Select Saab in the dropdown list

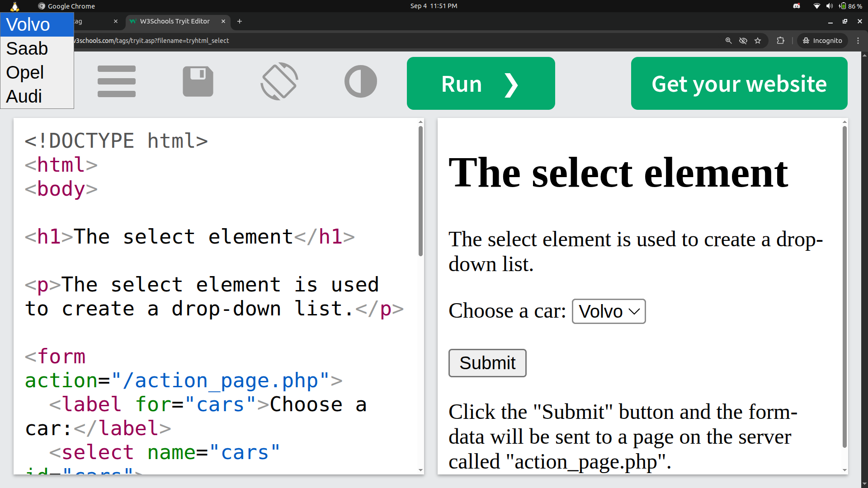(37, 48)
